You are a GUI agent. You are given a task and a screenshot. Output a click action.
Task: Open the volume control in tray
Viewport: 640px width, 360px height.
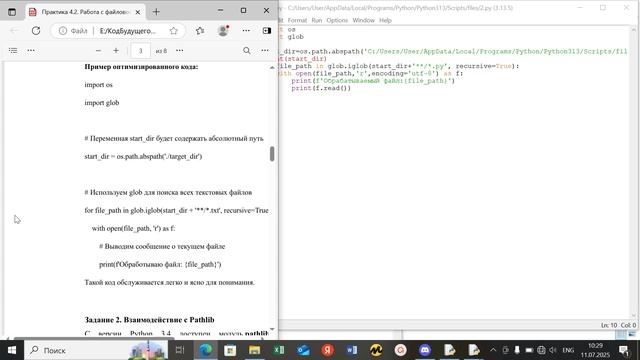pos(553,350)
